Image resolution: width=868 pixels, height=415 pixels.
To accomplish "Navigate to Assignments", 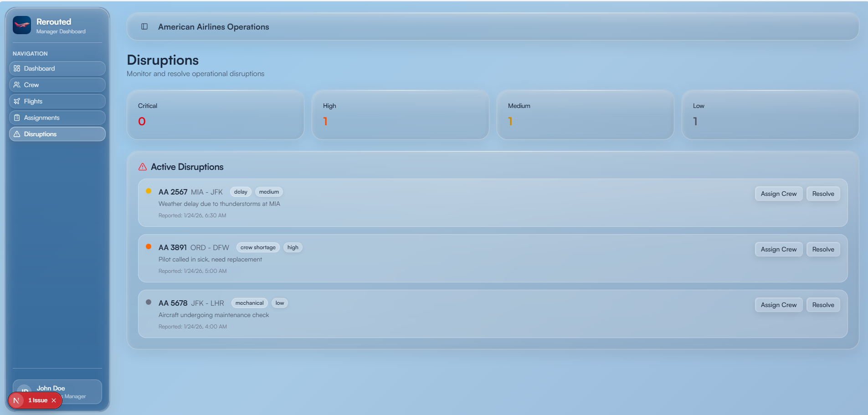I will (57, 118).
